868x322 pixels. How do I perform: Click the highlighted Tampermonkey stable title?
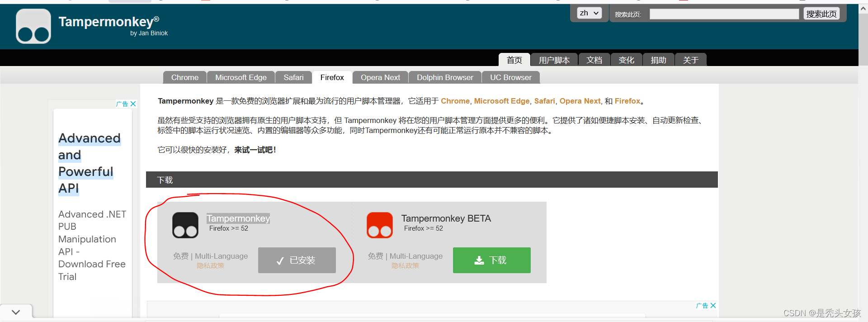coord(238,218)
